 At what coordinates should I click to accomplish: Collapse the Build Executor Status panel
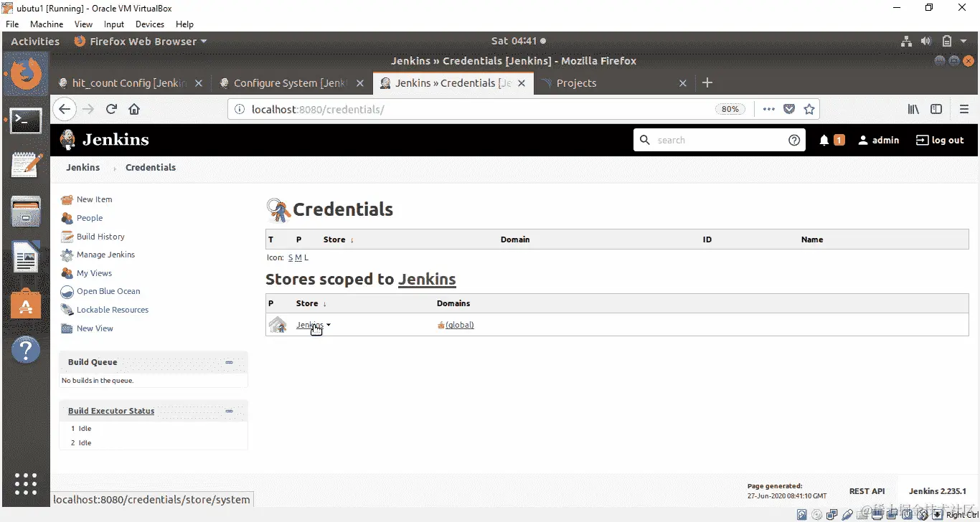click(230, 410)
